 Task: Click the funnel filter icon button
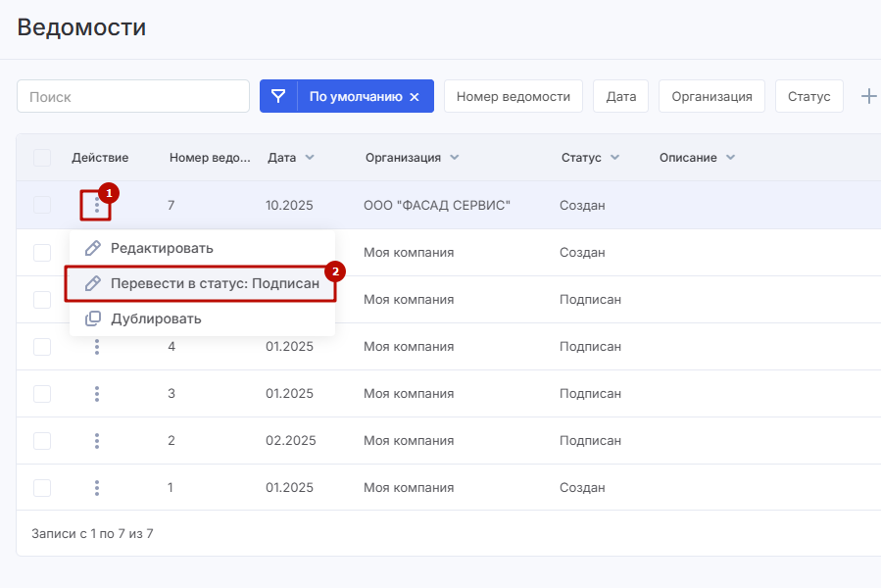tap(278, 96)
